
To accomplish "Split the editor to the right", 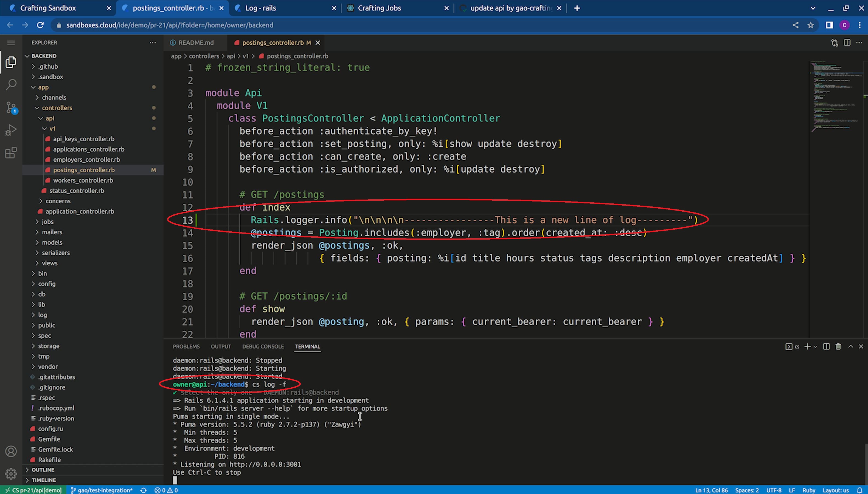I will pyautogui.click(x=847, y=42).
